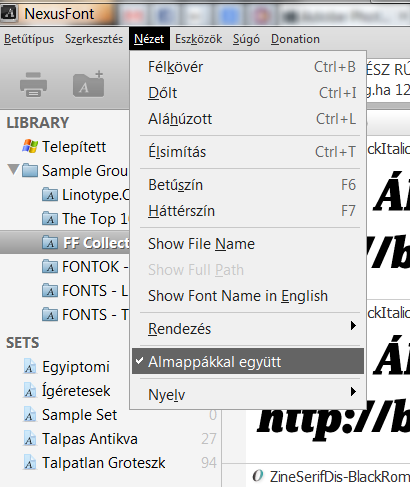Click the count 27 beside Talpas Antikva
The height and width of the screenshot is (487, 410).
click(x=209, y=439)
